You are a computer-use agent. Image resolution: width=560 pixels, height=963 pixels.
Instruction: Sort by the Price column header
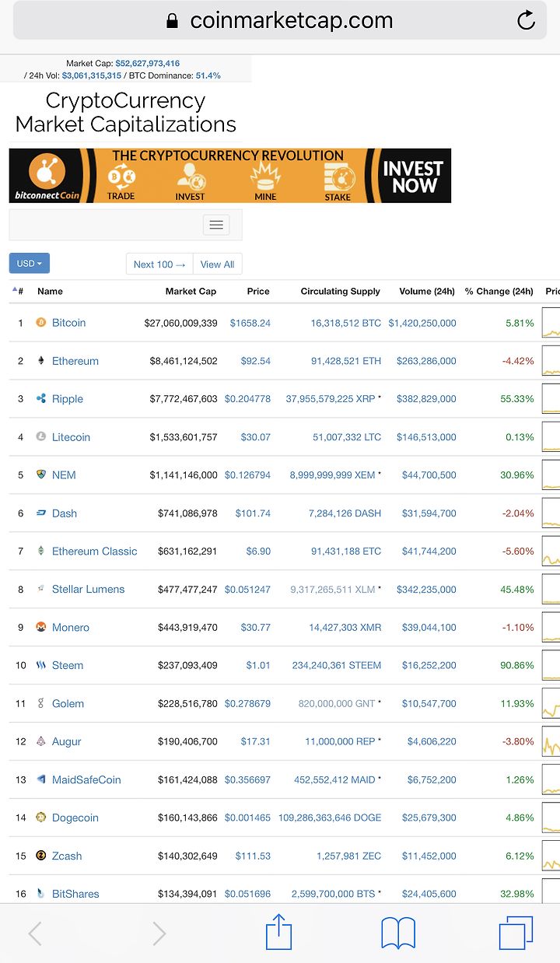pos(258,291)
